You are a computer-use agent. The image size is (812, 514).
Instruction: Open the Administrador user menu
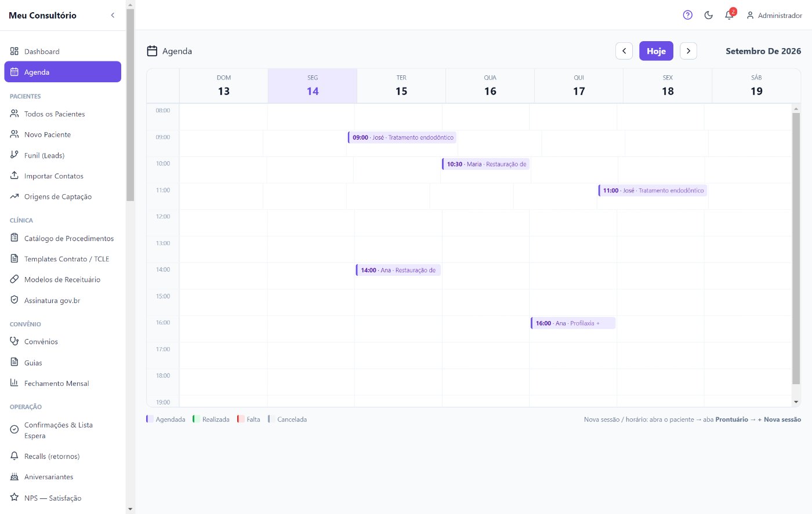point(774,15)
